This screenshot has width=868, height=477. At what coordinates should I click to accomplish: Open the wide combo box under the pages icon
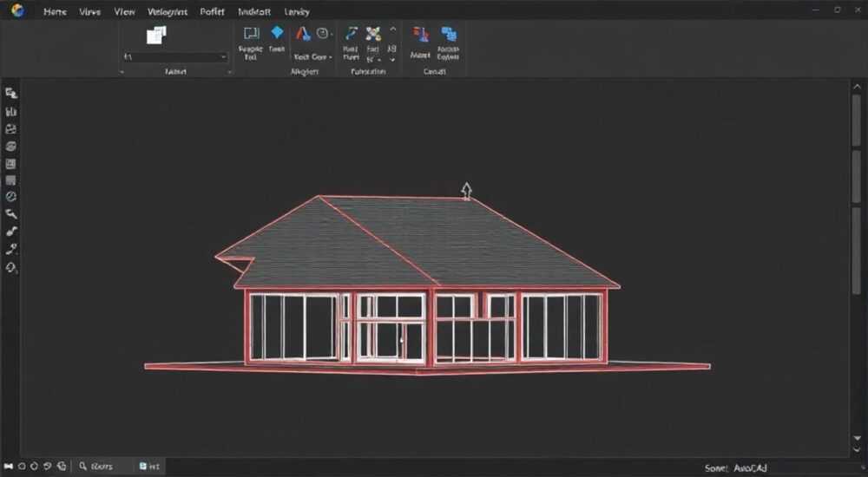click(x=175, y=57)
